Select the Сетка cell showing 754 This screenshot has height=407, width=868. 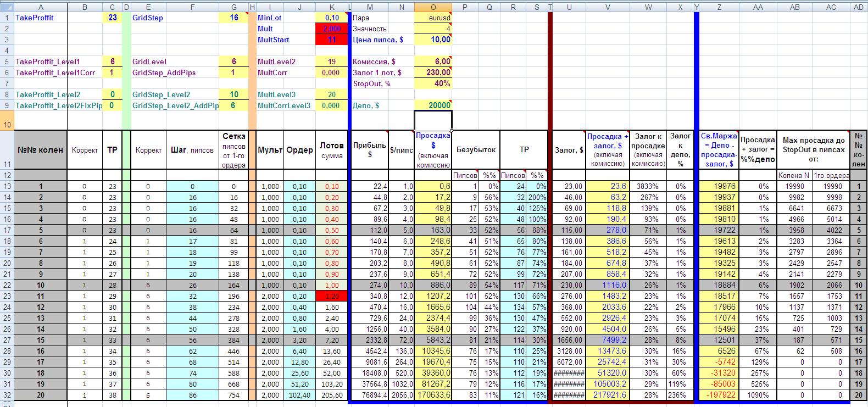pos(233,395)
